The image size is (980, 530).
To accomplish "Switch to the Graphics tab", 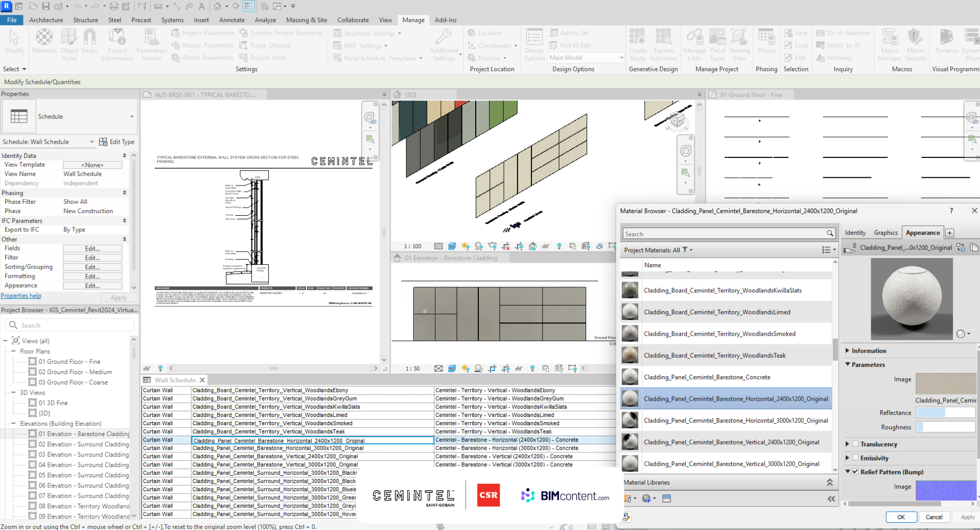I will tap(885, 233).
